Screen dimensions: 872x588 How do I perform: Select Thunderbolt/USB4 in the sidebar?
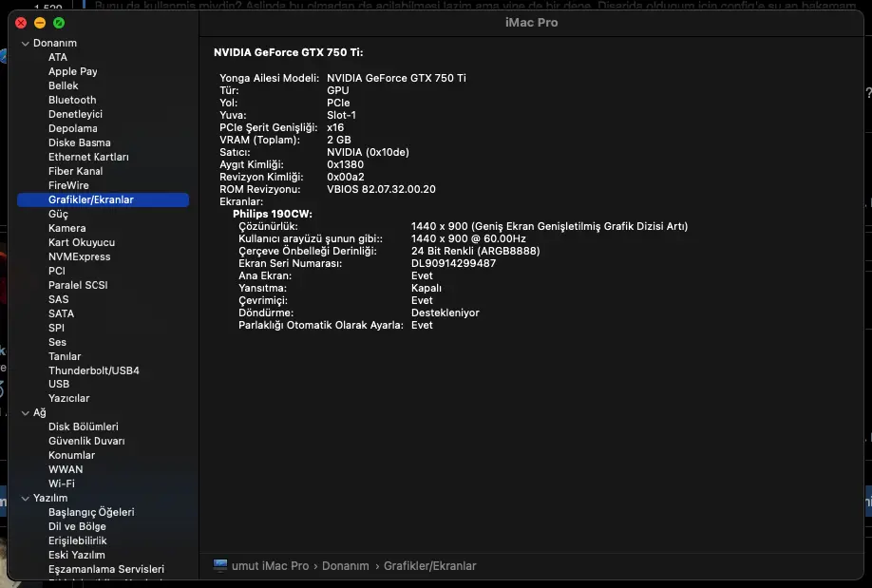(94, 370)
